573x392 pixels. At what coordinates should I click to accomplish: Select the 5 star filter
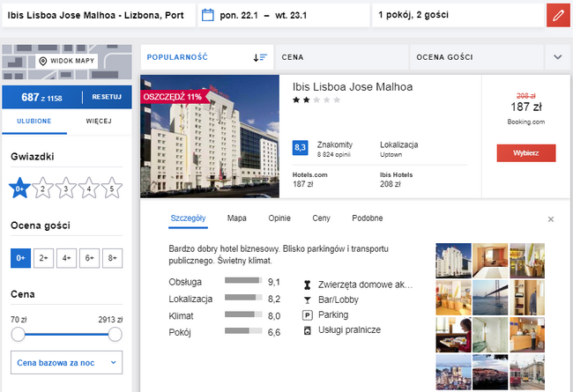[112, 189]
